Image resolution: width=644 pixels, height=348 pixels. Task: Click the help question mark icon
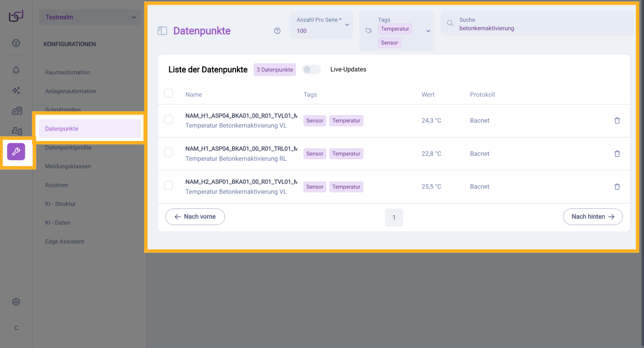277,31
